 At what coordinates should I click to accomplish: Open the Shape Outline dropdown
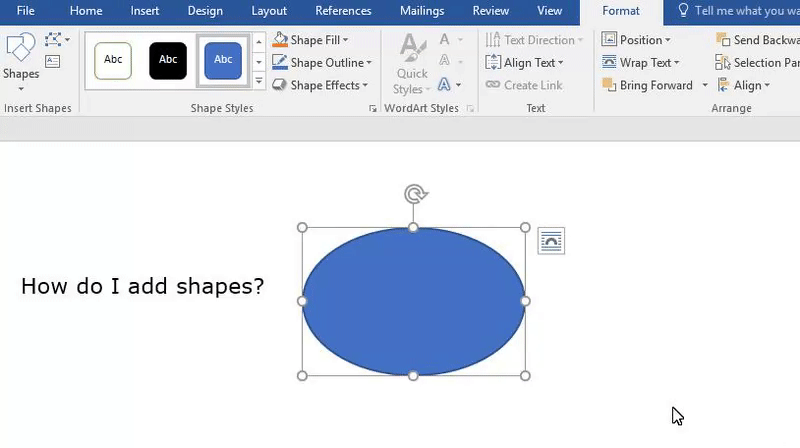click(x=321, y=62)
